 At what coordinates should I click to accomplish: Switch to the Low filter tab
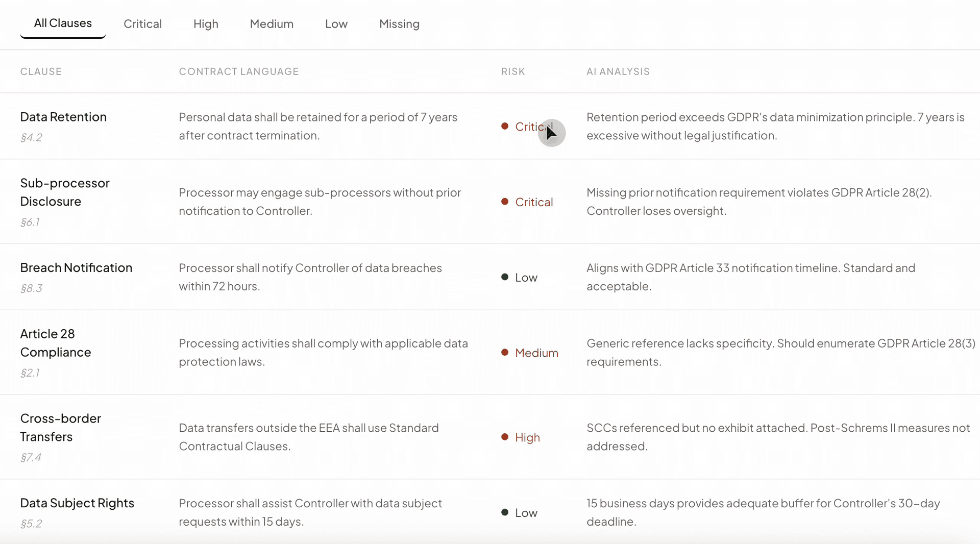336,23
